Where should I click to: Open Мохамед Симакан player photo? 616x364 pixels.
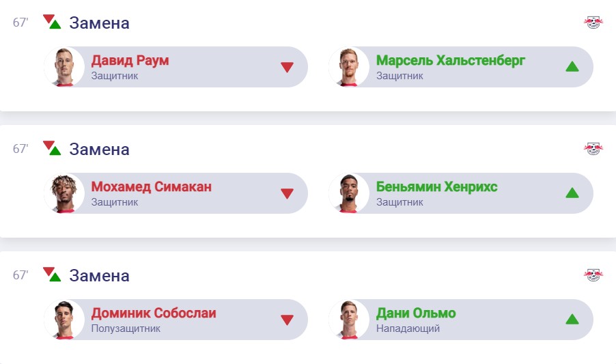tap(64, 193)
